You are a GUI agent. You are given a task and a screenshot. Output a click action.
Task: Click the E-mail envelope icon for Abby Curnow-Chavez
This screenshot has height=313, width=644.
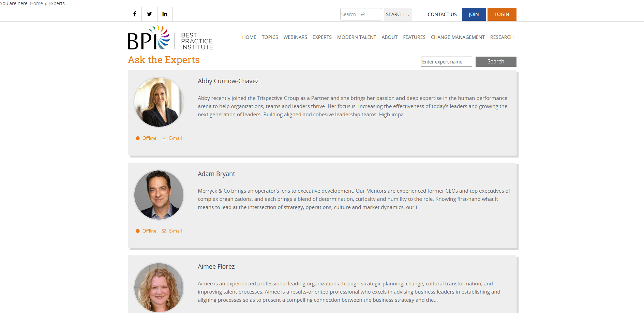pos(164,138)
